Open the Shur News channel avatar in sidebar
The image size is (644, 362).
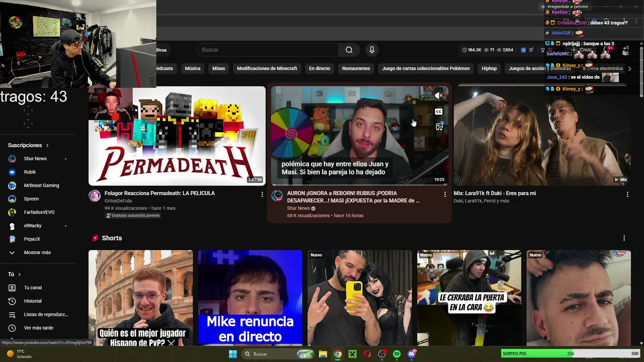click(12, 159)
